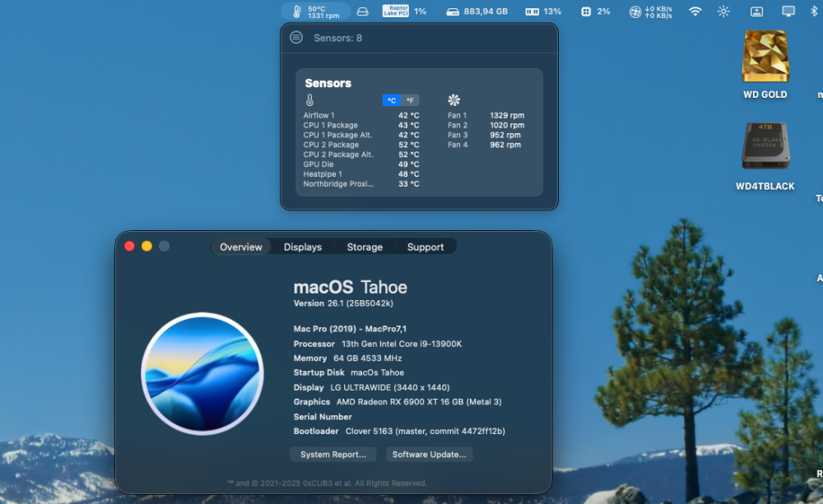823x504 pixels.
Task: Switch temperature units to °F
Action: click(x=410, y=100)
